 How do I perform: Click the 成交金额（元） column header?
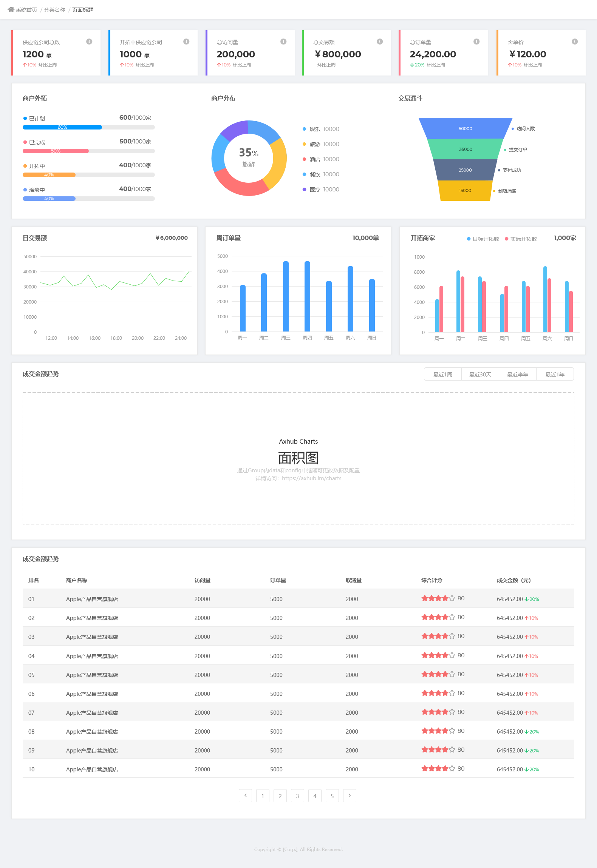(x=514, y=580)
